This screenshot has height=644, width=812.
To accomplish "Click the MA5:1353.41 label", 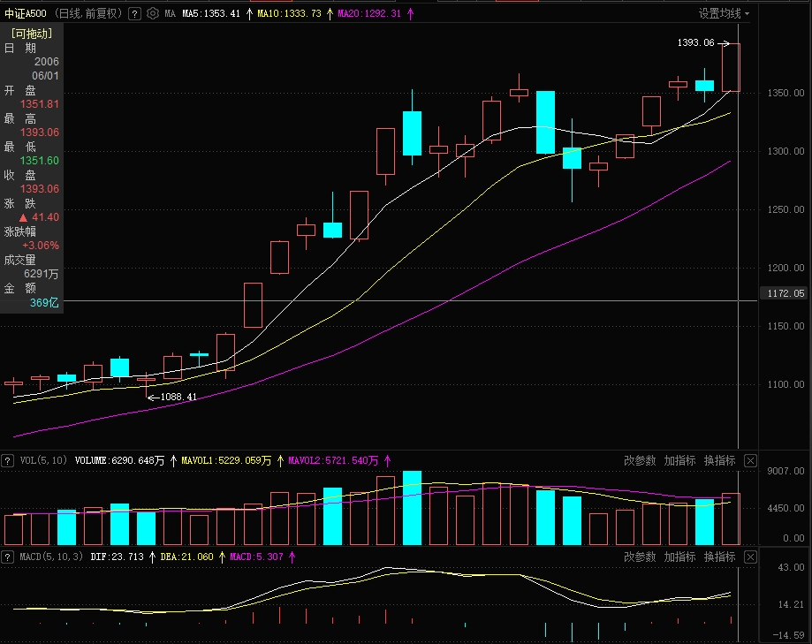I will click(x=211, y=14).
